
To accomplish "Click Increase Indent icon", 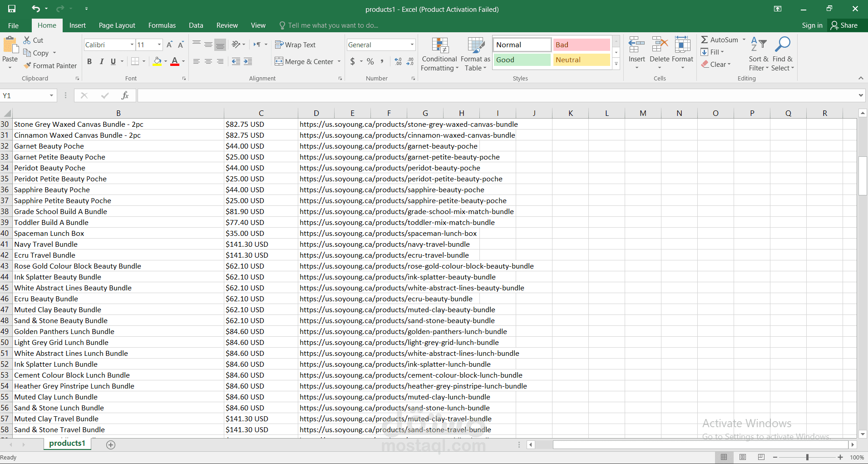I will [x=248, y=61].
